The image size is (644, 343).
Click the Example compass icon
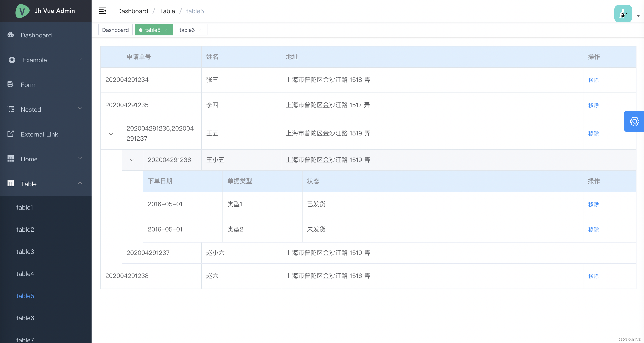[x=11, y=60]
